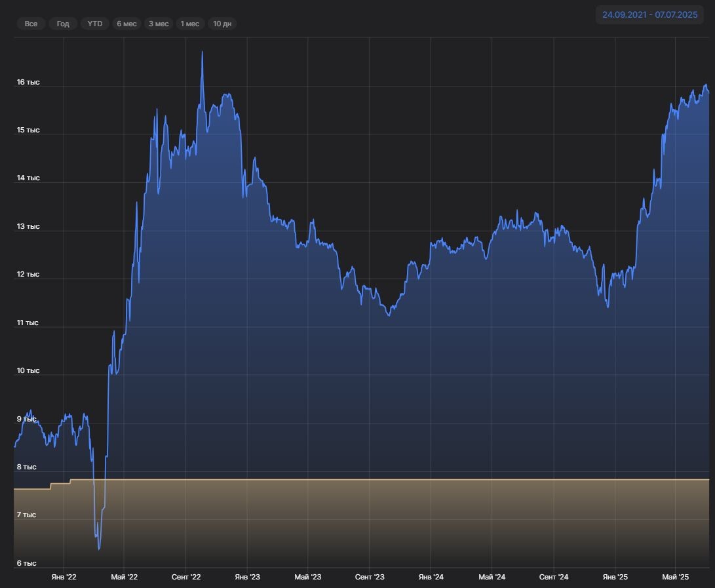Switch chart range to YTD
The height and width of the screenshot is (588, 715).
(x=95, y=24)
